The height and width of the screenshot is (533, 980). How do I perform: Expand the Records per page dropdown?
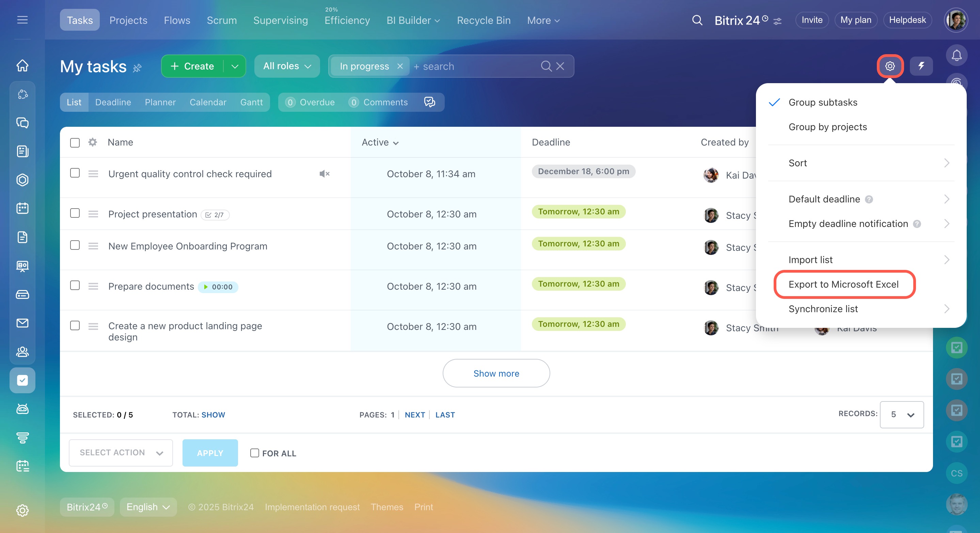click(x=901, y=415)
